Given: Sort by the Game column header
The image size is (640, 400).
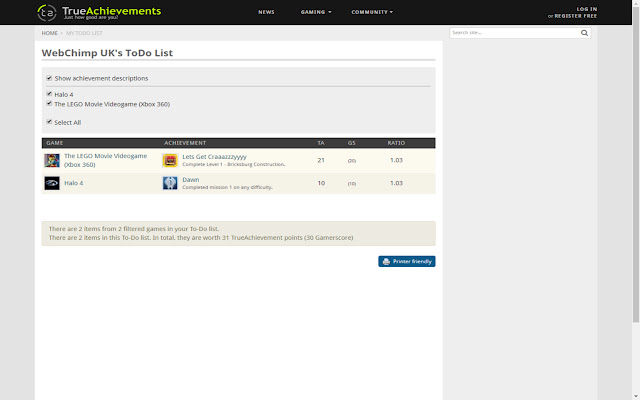Looking at the screenshot, I should pyautogui.click(x=55, y=143).
